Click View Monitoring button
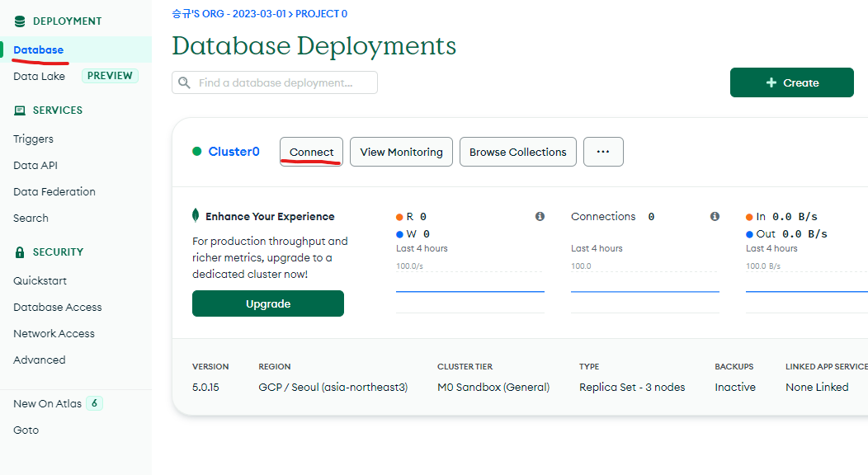Image resolution: width=868 pixels, height=475 pixels. click(401, 152)
